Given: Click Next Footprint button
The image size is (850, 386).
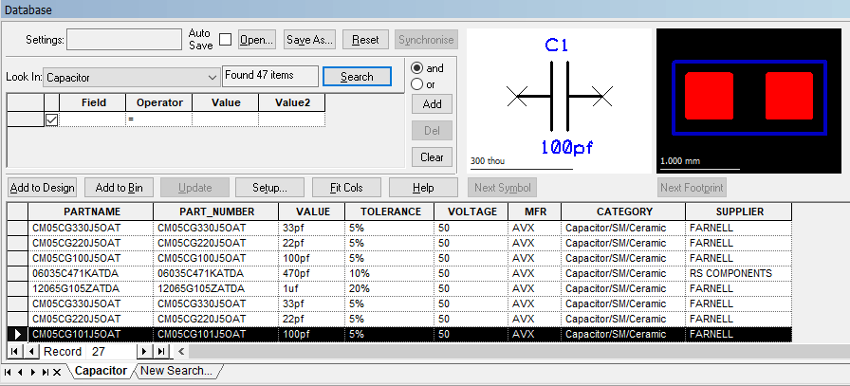Looking at the screenshot, I should pyautogui.click(x=692, y=188).
